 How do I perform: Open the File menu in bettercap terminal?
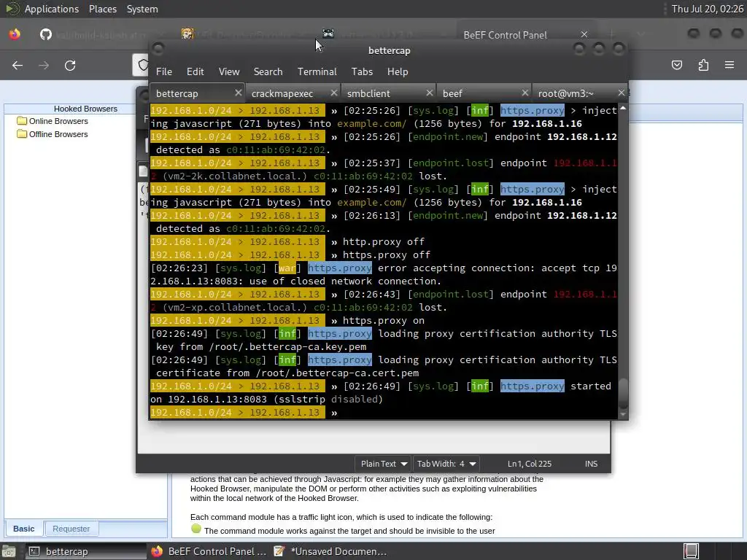[164, 71]
